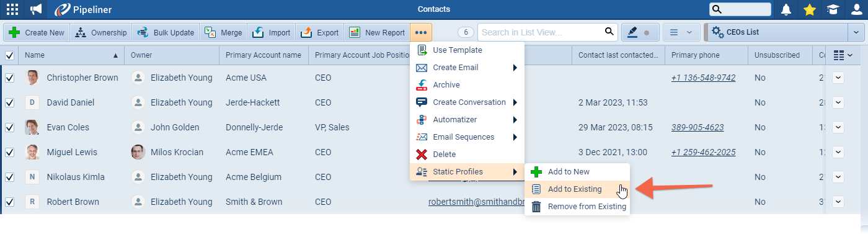The image size is (868, 234).
Task: Click the megaphone announcements icon
Action: coord(36,9)
